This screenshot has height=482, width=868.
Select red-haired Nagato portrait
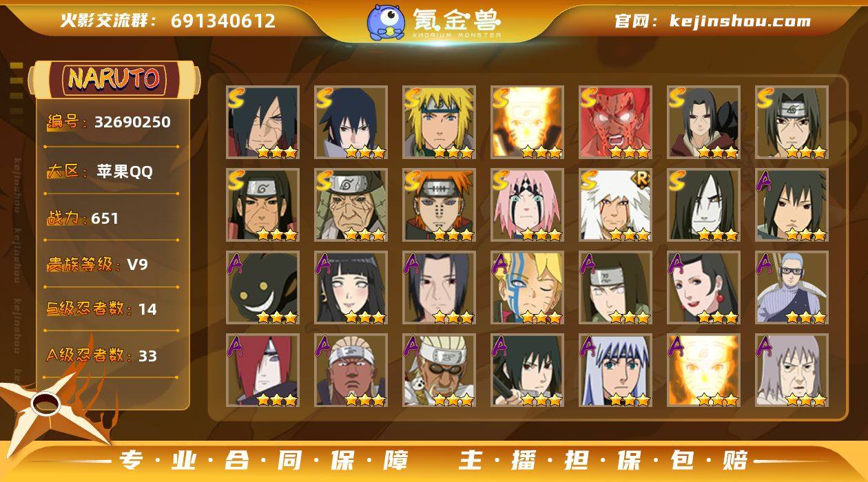coord(262,370)
